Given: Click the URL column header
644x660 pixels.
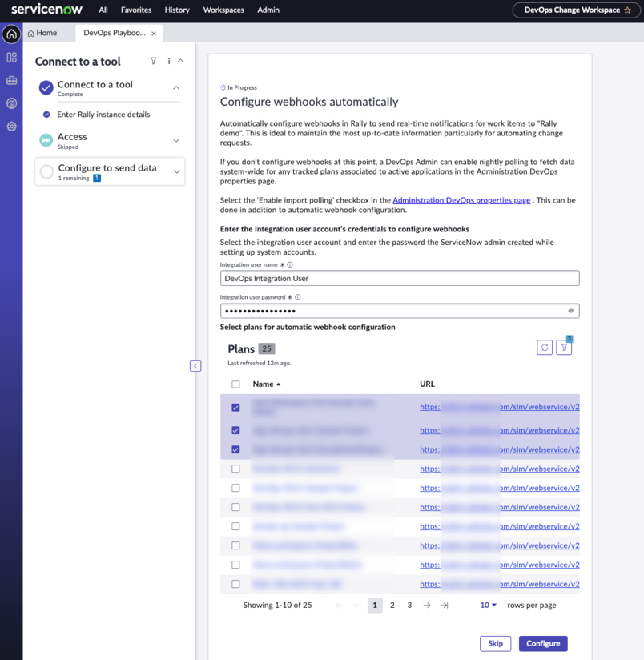Looking at the screenshot, I should pyautogui.click(x=427, y=384).
